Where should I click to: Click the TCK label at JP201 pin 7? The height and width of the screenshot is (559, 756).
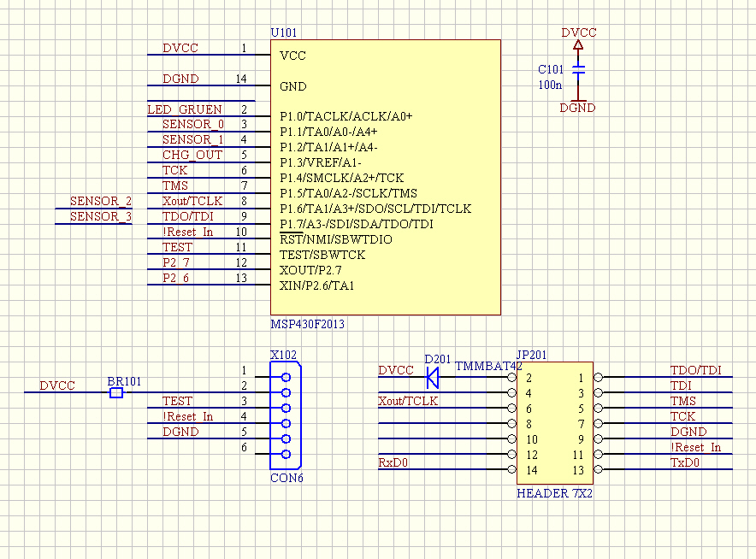682,416
